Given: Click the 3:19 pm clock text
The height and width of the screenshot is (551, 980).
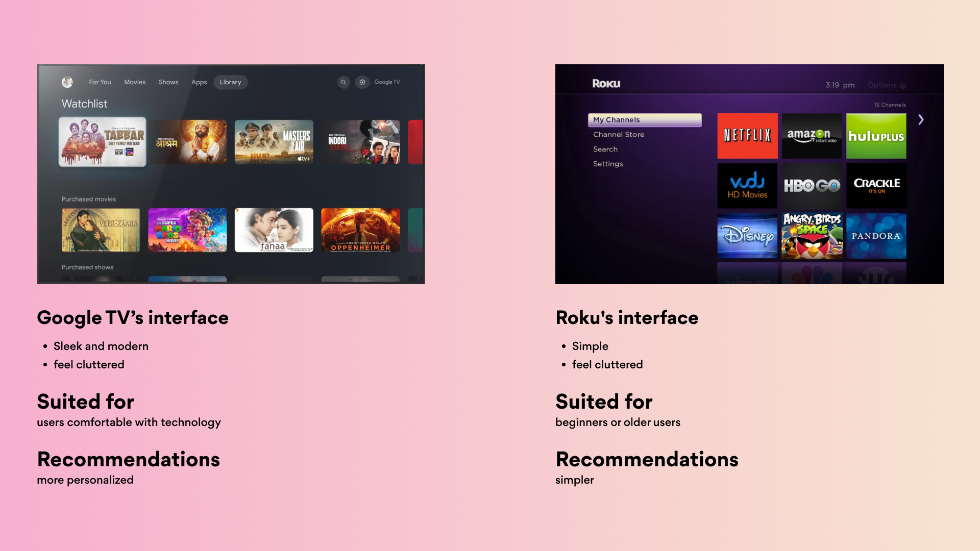Looking at the screenshot, I should 840,85.
